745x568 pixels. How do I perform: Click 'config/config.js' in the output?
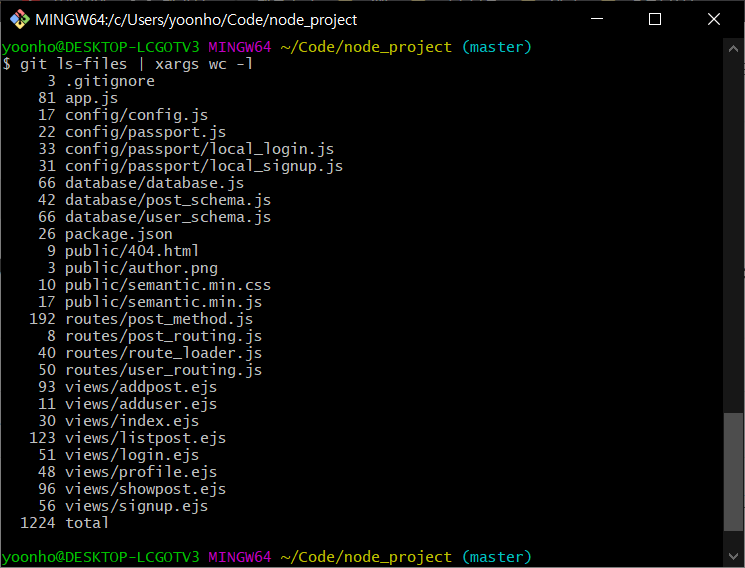(136, 115)
